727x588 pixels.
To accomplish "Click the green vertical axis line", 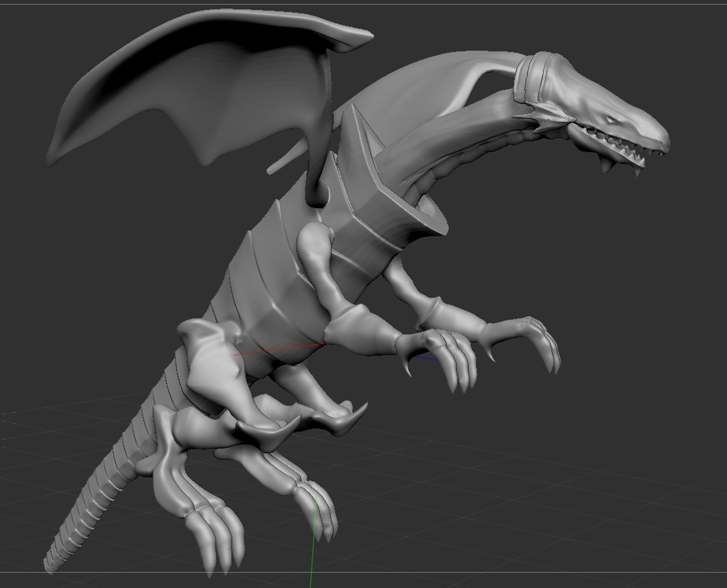I will [x=314, y=541].
